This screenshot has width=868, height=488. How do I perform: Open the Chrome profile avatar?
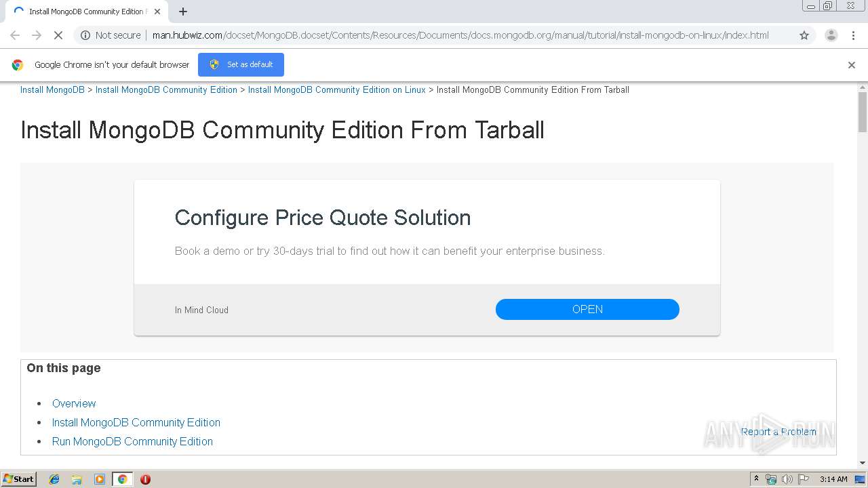click(x=831, y=35)
